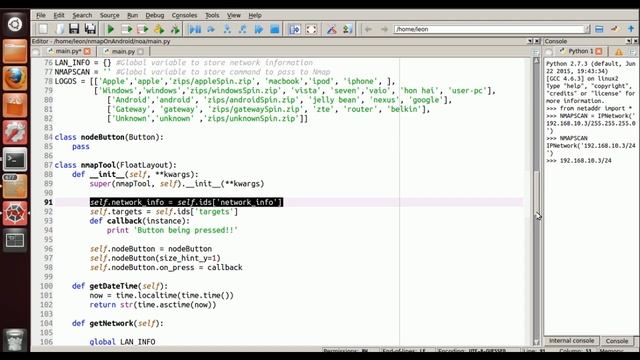Open the View menu
640x360 pixels.
(x=233, y=15)
